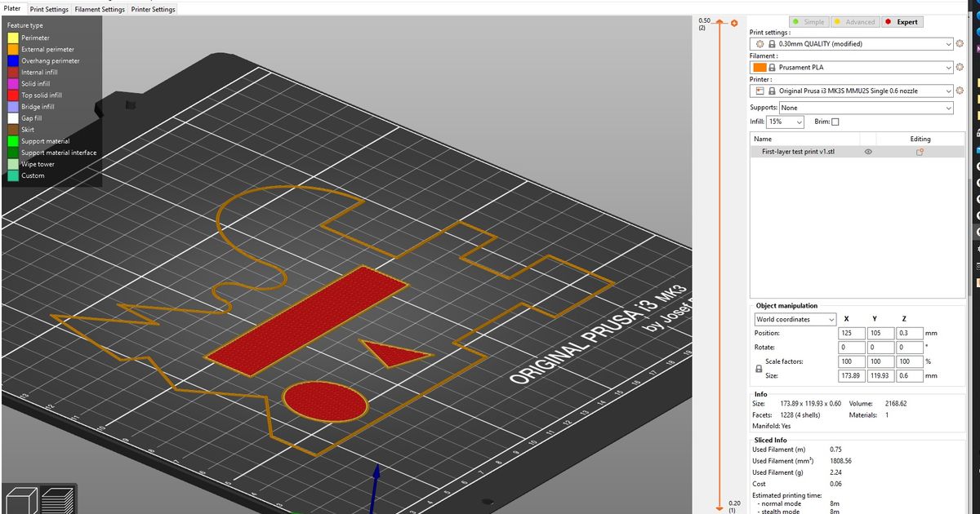
Task: Toggle visibility eye for First-layer test print
Action: (868, 152)
